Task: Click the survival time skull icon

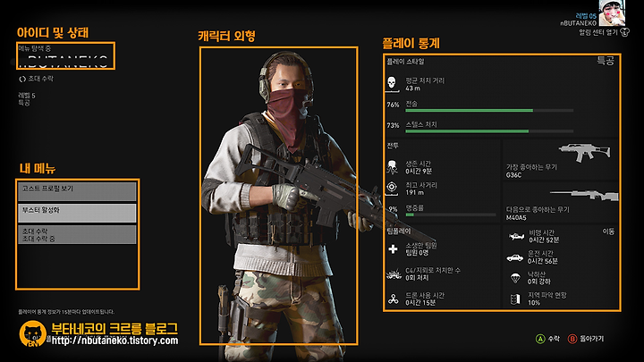Action: click(393, 167)
